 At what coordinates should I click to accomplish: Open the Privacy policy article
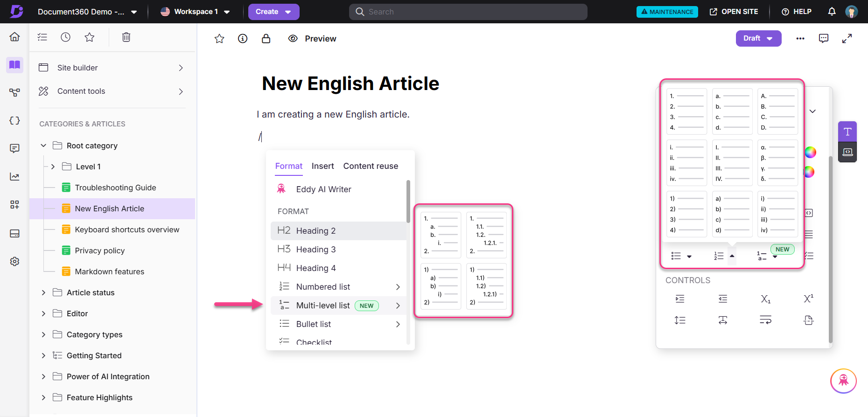99,250
